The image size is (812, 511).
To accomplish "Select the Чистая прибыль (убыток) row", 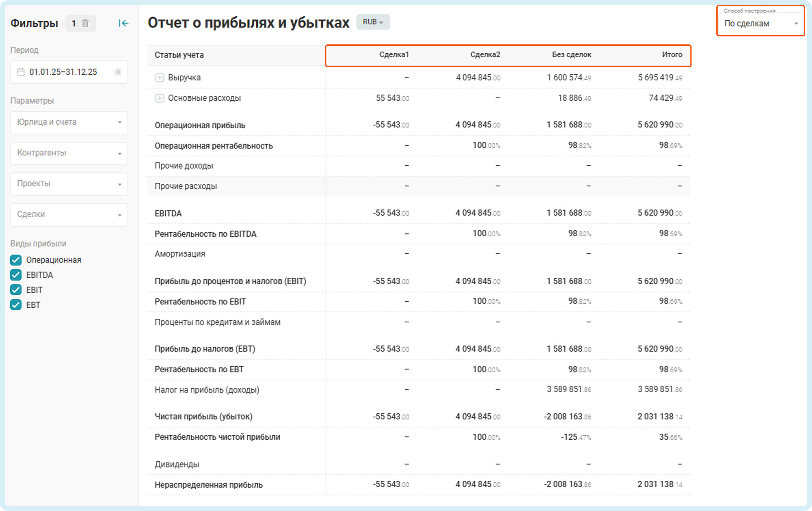I will [203, 417].
